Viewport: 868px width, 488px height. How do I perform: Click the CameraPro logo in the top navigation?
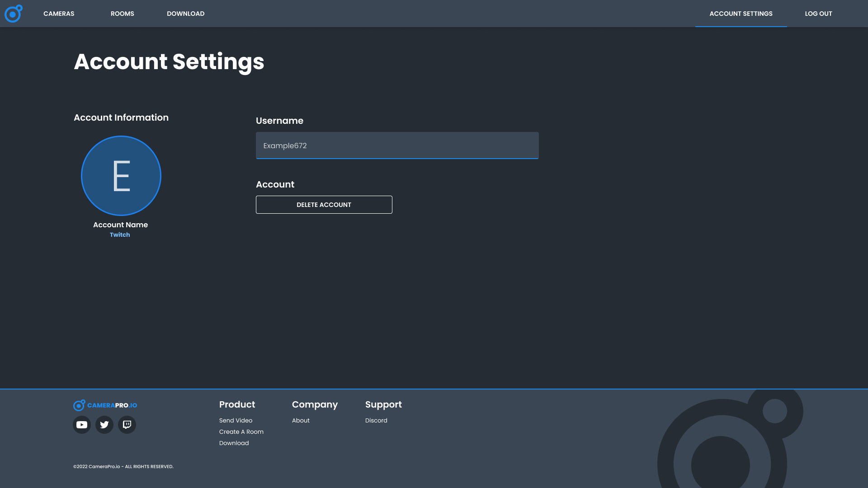13,14
